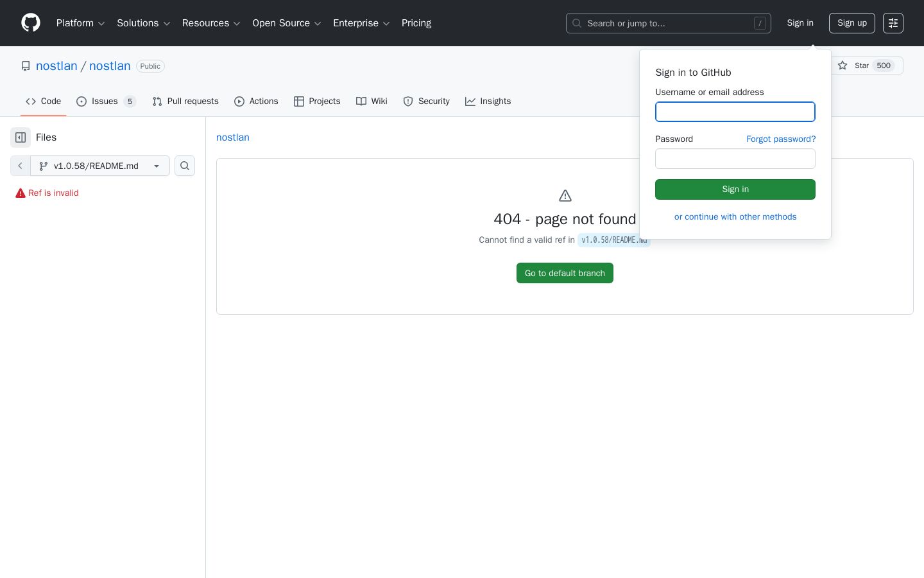Open the nostlan repository name link
The width and height of the screenshot is (924, 578).
[x=110, y=66]
